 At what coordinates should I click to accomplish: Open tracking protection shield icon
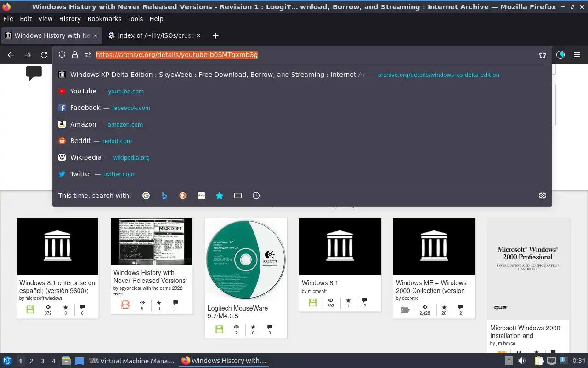pos(62,55)
